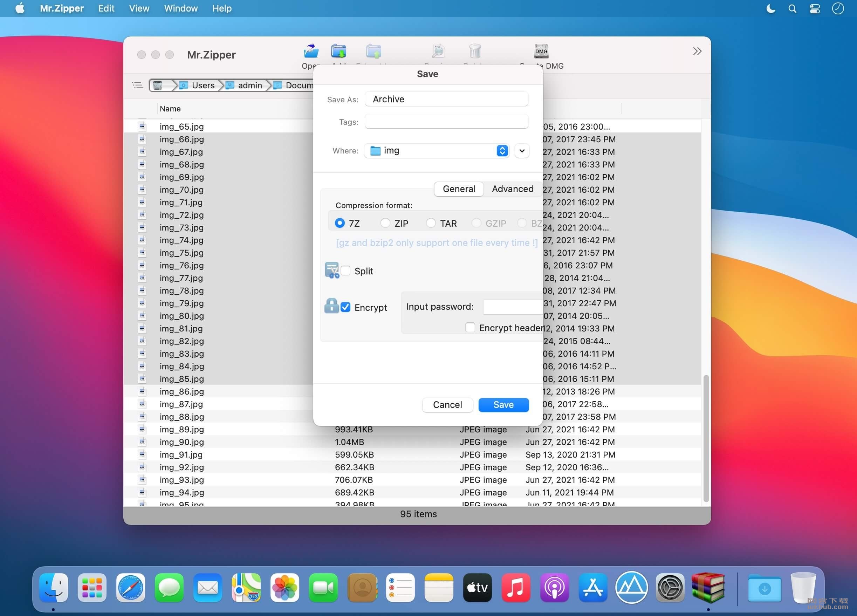
Task: Select img_90.jpg row
Action: tap(412, 442)
